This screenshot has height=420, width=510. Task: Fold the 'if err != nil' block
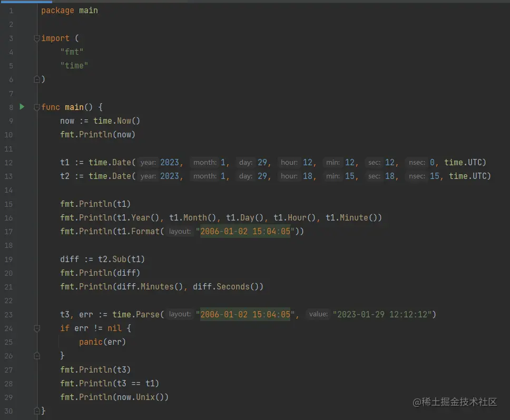click(x=37, y=328)
